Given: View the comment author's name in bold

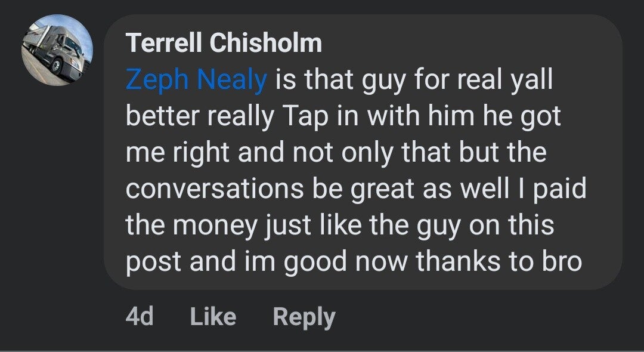Looking at the screenshot, I should [224, 43].
